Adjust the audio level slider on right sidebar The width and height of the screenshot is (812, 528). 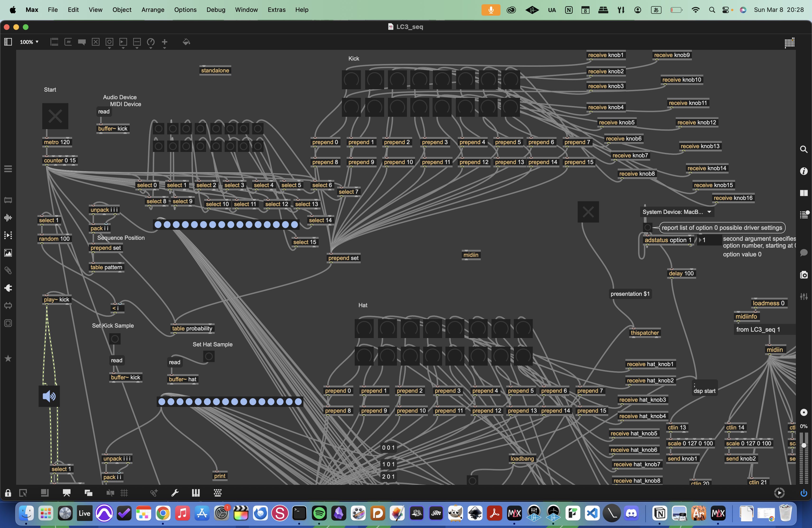coord(804,445)
